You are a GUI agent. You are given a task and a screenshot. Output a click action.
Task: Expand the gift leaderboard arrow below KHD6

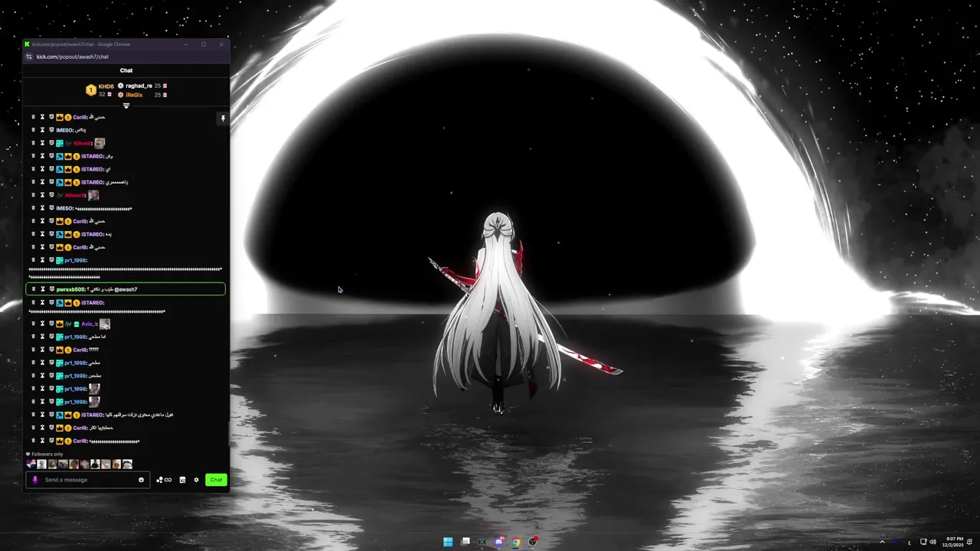tap(126, 106)
